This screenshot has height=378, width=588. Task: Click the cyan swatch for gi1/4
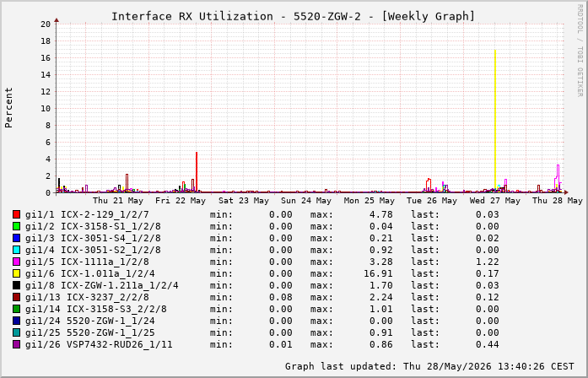click(x=16, y=250)
